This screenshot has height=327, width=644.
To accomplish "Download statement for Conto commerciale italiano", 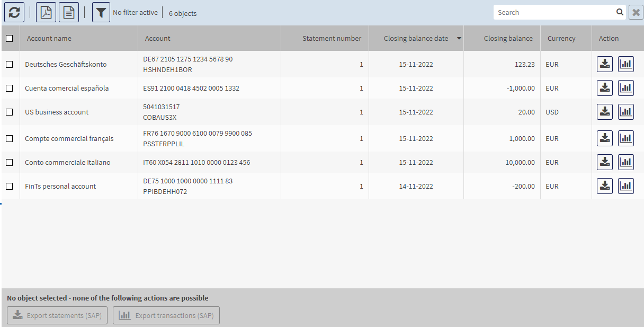I will point(605,162).
